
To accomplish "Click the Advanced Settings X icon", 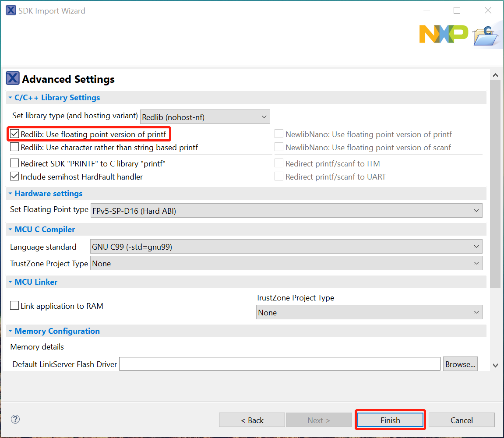I will point(13,79).
